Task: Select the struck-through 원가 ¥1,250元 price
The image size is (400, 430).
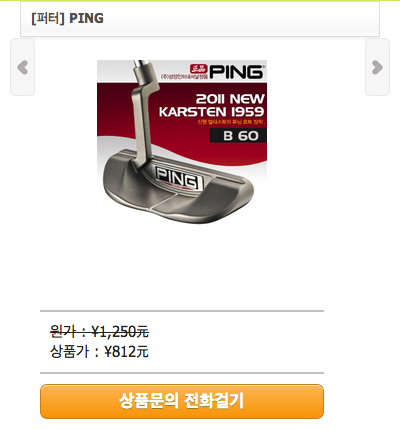Action: pos(99,331)
